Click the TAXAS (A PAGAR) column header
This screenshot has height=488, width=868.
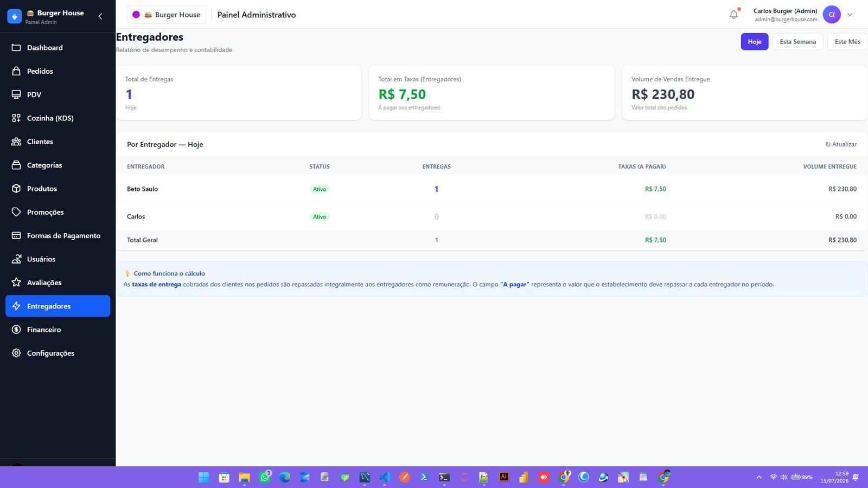(x=642, y=166)
